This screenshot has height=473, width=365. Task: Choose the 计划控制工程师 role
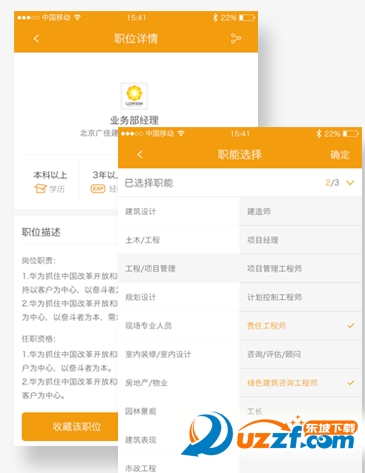pos(301,297)
